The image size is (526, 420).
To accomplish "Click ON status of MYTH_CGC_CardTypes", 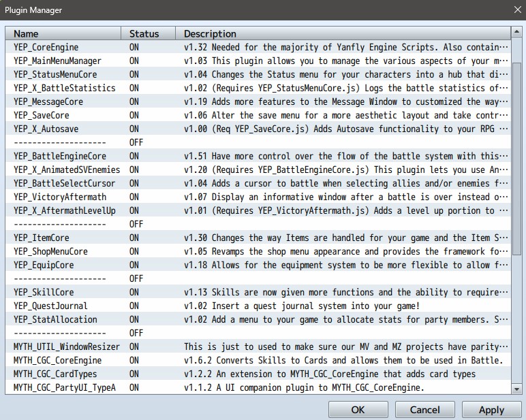I will (x=134, y=374).
